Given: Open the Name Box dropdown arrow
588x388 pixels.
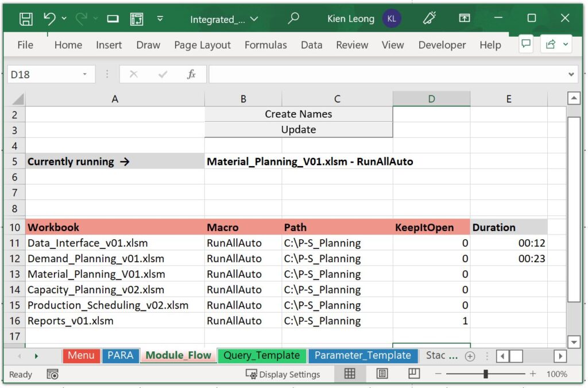Looking at the screenshot, I should coord(85,74).
